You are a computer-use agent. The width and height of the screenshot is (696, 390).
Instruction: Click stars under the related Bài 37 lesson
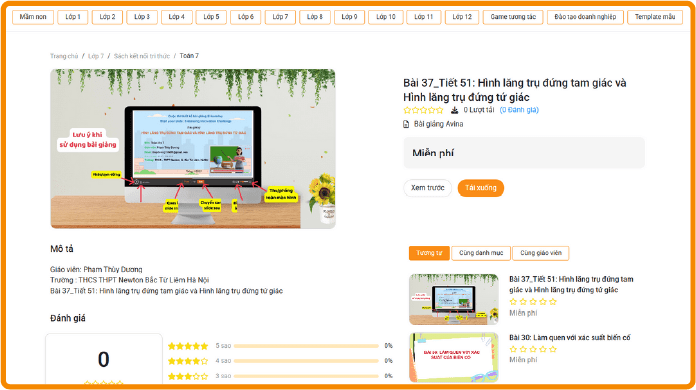(x=533, y=302)
